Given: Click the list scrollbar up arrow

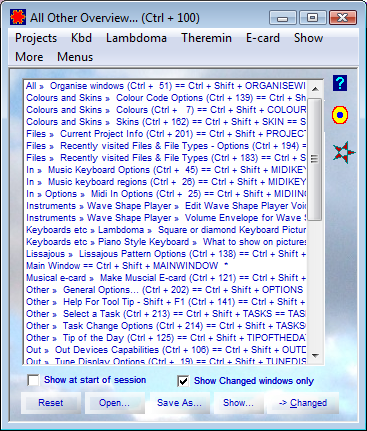Looking at the screenshot, I should tap(315, 89).
